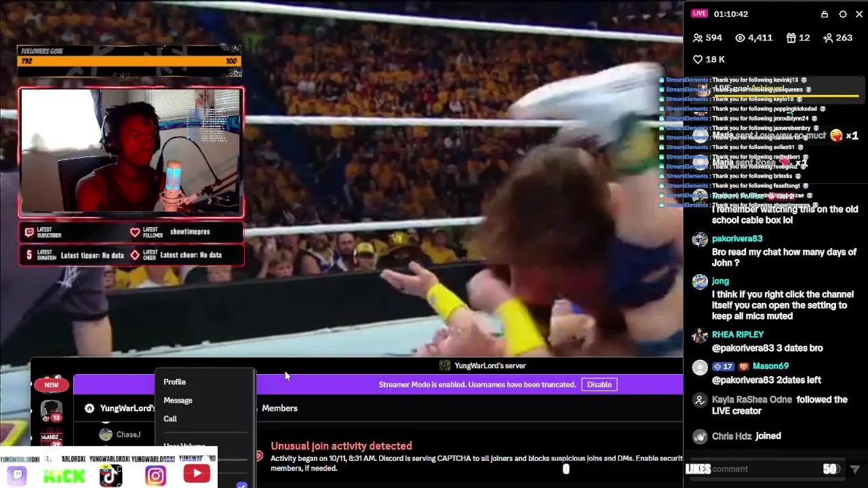Image resolution: width=868 pixels, height=488 pixels.
Task: Click ChaseJ avatar in Discord member list
Action: (x=106, y=434)
